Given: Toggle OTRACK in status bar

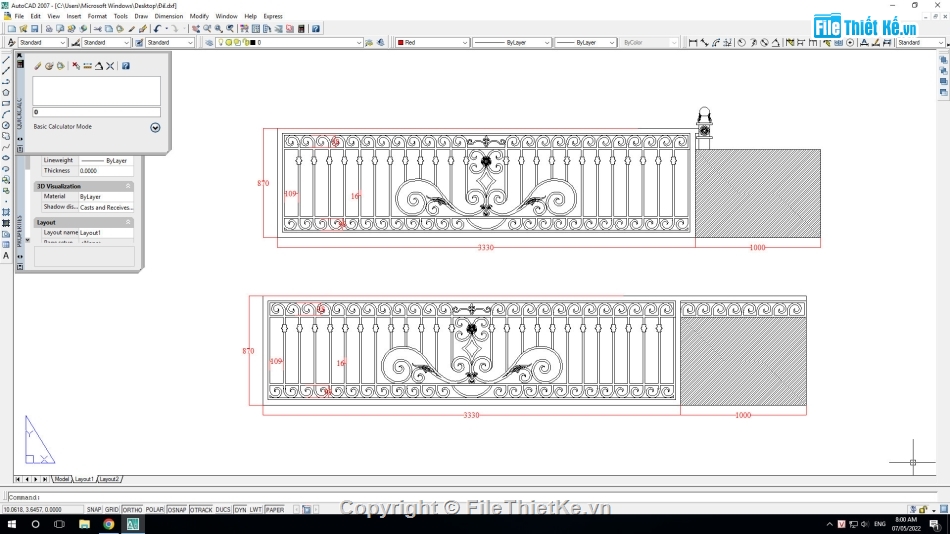Looking at the screenshot, I should tap(201, 510).
